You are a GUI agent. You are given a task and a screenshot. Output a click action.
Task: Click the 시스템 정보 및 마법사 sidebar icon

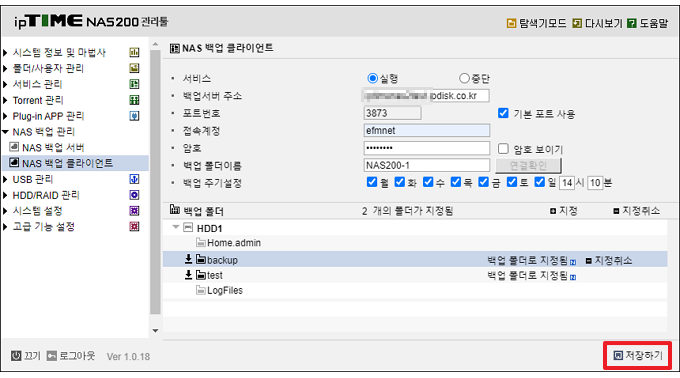[134, 52]
